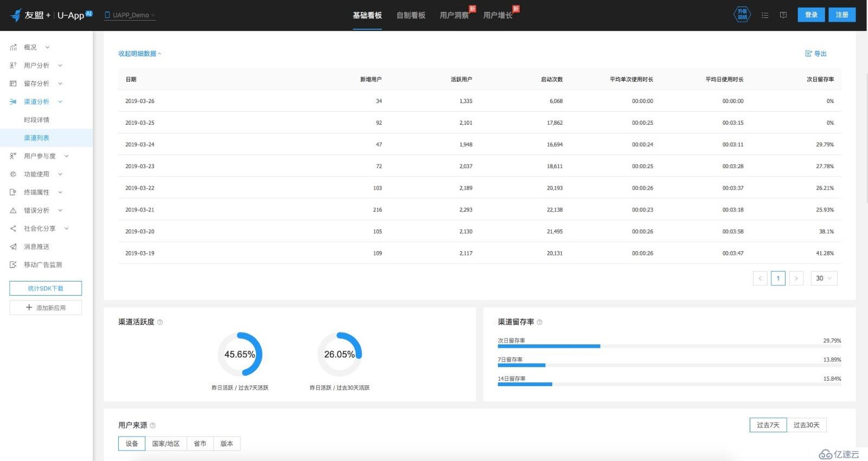868x461 pixels.
Task: Expand the 留存分析 chevron
Action: [60, 84]
